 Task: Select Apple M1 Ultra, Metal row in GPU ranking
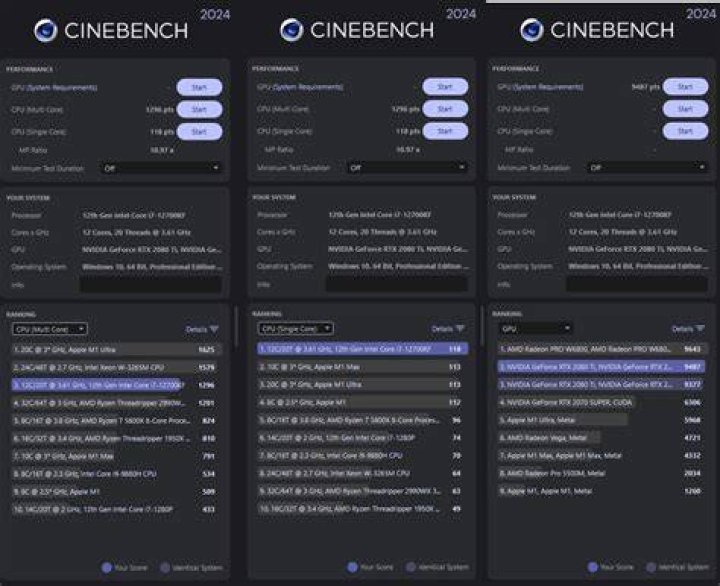(x=602, y=420)
